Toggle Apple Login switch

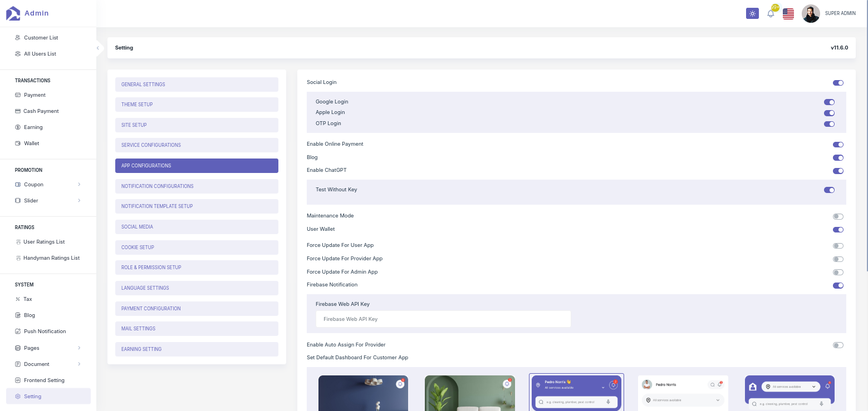pos(829,113)
